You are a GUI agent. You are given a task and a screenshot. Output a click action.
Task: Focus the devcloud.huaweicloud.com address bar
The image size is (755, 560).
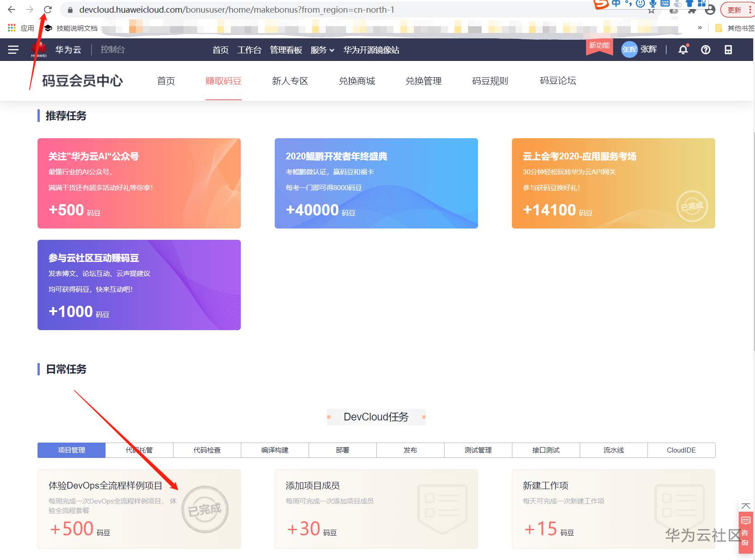(x=361, y=10)
